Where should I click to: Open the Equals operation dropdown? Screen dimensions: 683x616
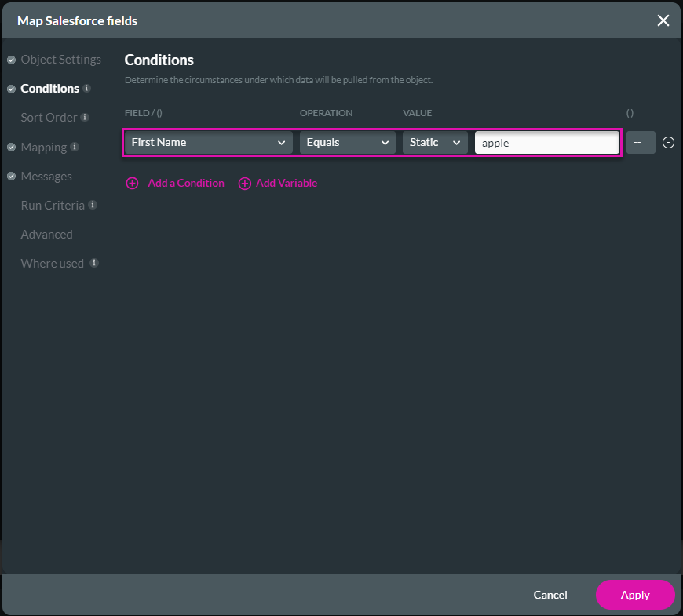(347, 142)
